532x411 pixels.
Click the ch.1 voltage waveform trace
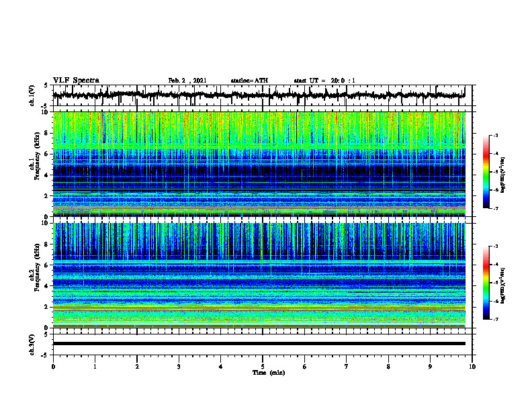[259, 95]
